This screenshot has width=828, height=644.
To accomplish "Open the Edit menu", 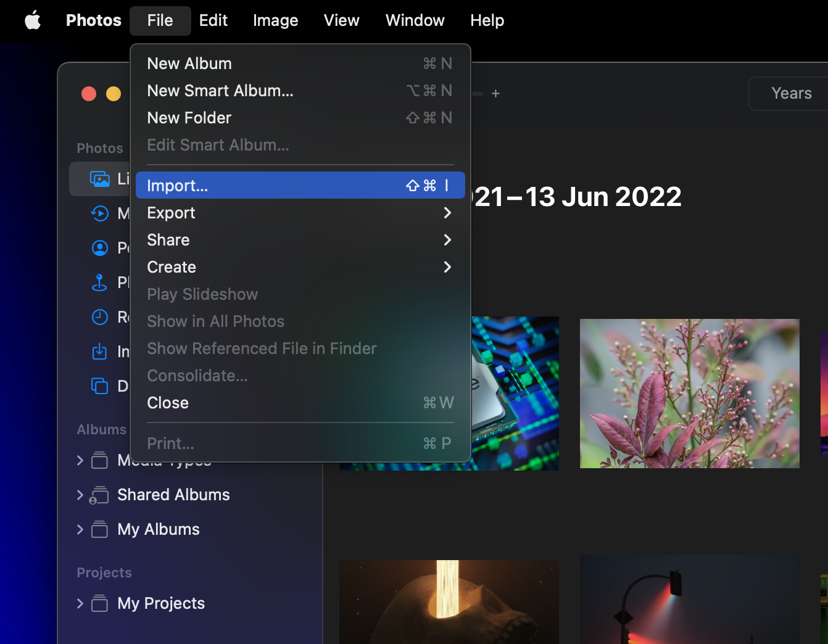I will click(x=213, y=20).
